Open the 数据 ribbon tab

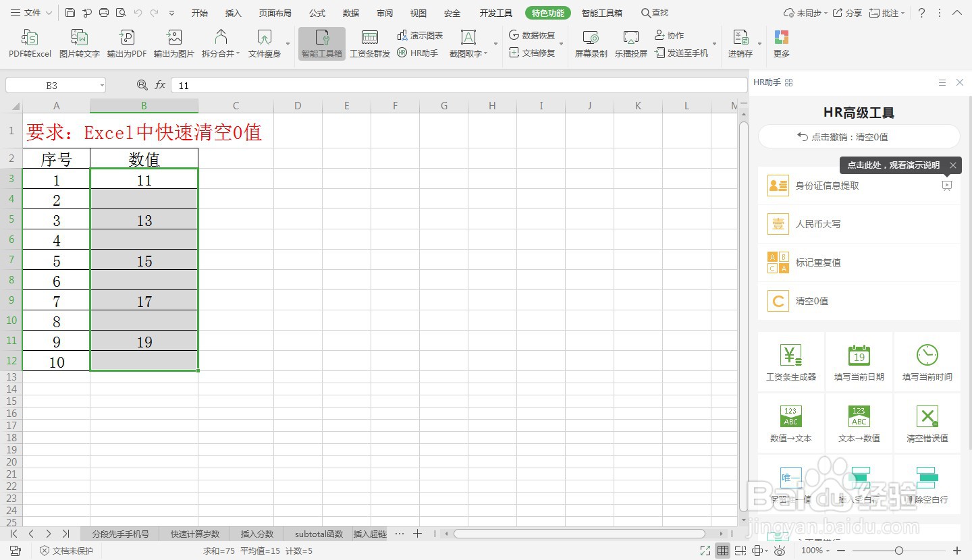351,13
